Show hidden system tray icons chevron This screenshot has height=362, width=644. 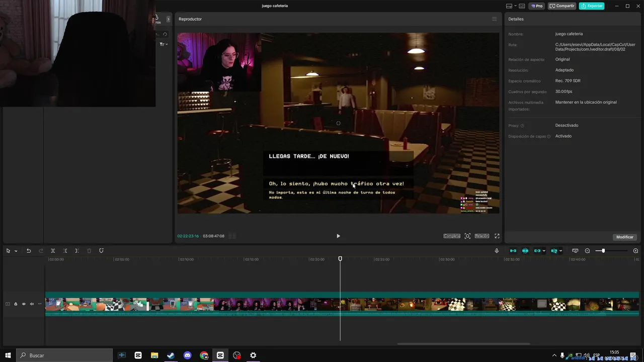pos(554,355)
